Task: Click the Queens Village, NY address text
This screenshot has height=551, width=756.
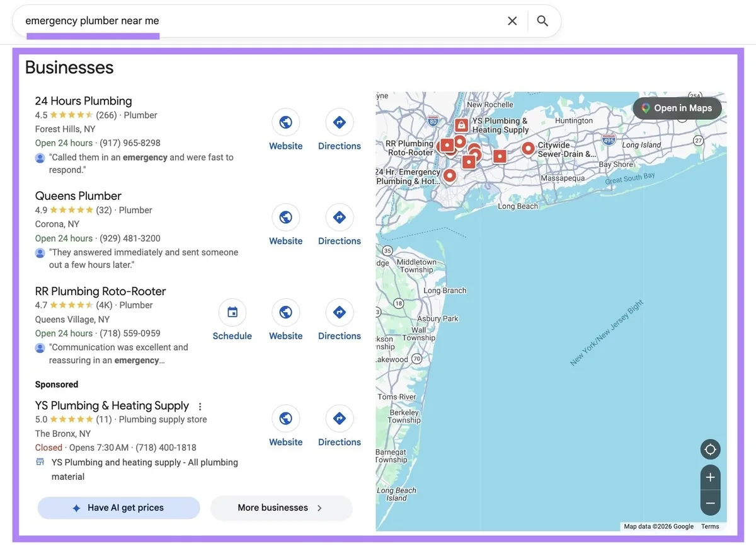Action: point(72,320)
